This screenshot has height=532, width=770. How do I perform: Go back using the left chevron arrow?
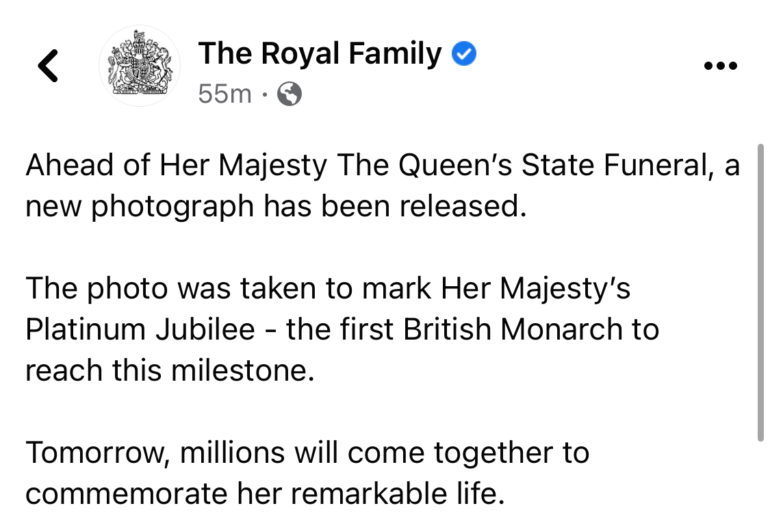[48, 65]
